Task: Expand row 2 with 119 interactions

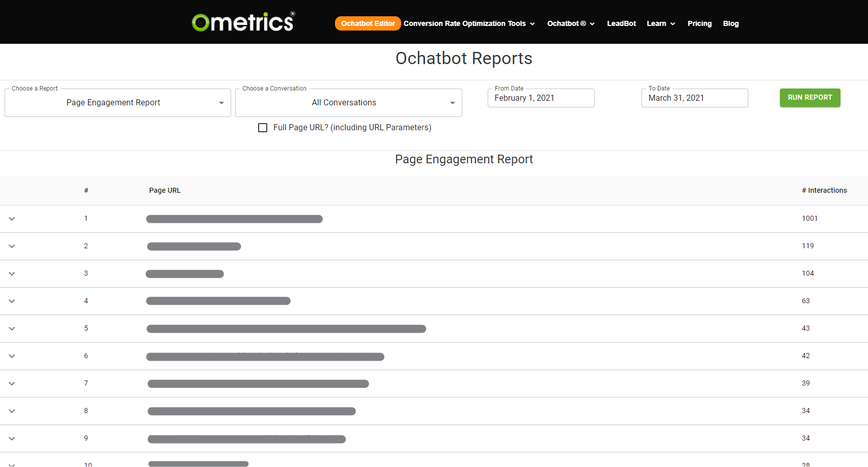Action: (12, 246)
